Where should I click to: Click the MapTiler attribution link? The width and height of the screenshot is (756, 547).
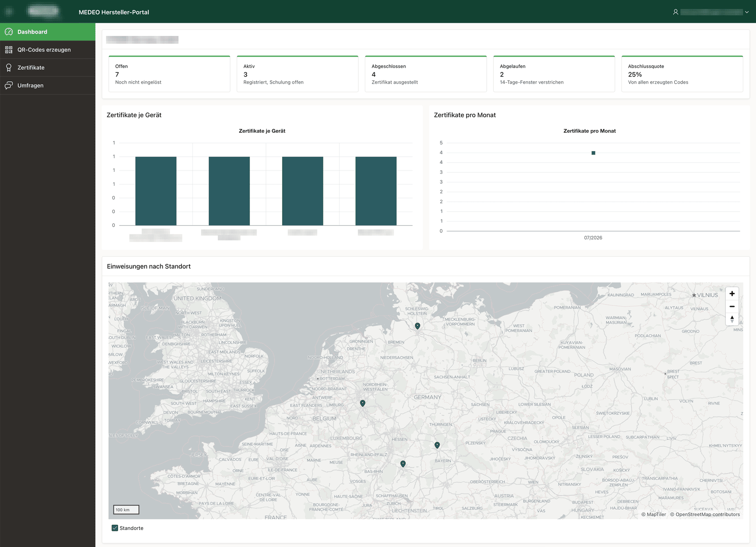point(653,514)
